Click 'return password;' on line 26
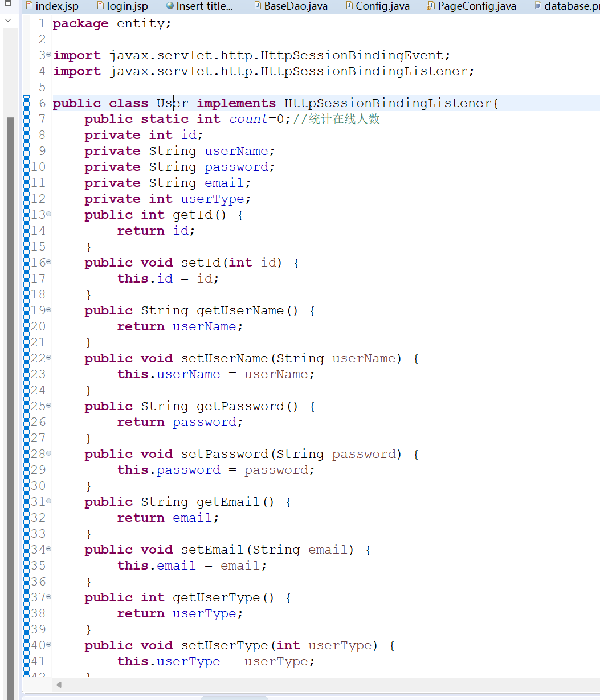Viewport: 600px width, 700px height. pyautogui.click(x=180, y=423)
